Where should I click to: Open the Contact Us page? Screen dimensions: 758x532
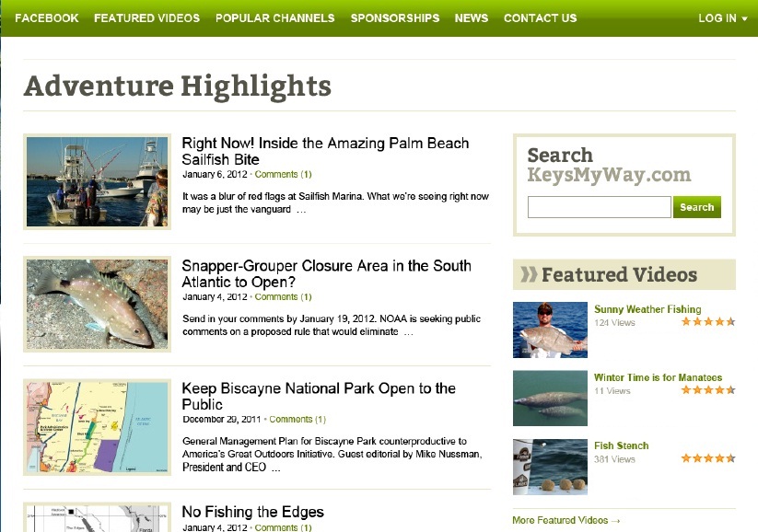541,18
